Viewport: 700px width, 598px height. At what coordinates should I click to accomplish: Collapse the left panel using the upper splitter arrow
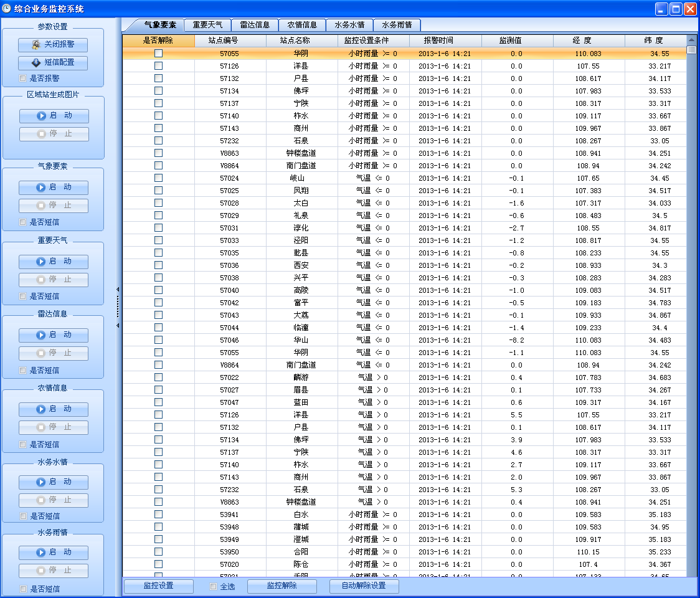click(118, 290)
